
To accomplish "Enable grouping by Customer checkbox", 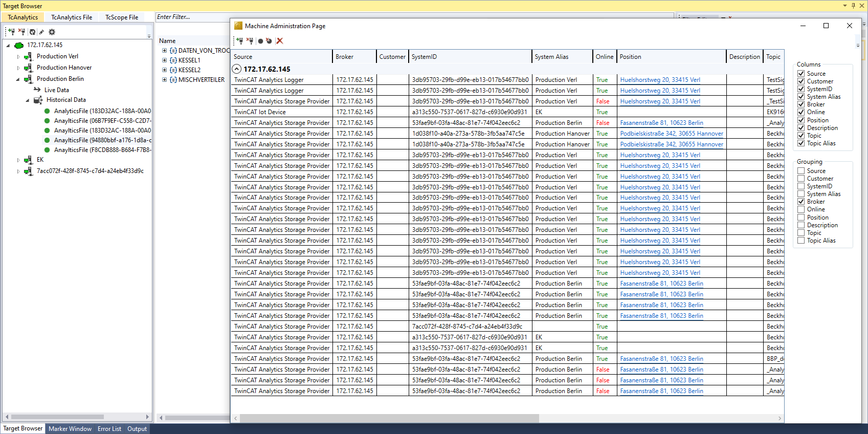I will [x=801, y=179].
